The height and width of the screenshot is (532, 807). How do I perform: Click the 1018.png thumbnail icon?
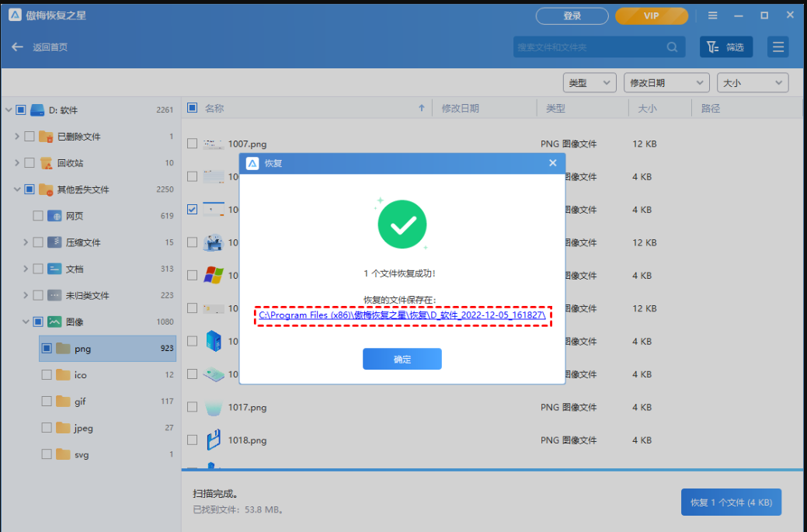(213, 440)
